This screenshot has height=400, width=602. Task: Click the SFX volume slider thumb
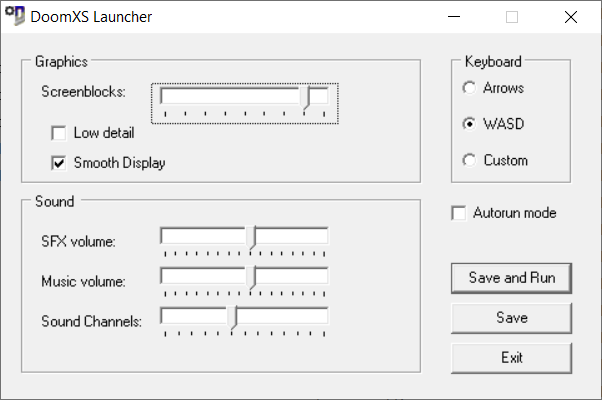pyautogui.click(x=251, y=239)
